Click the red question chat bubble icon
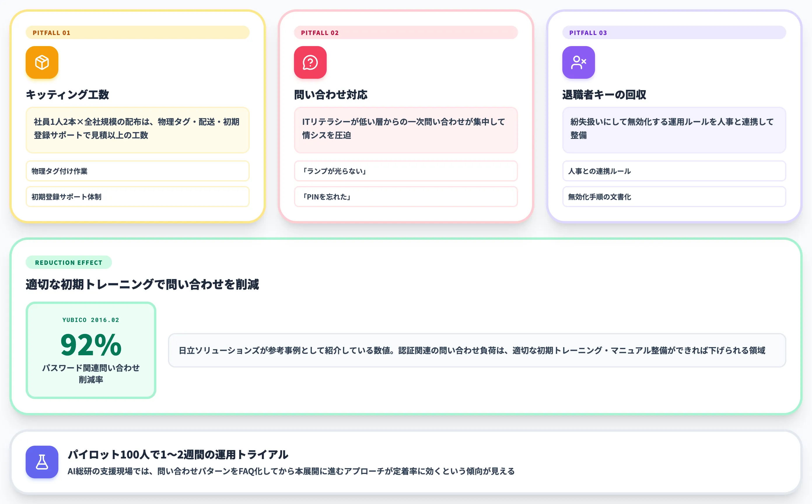 pyautogui.click(x=310, y=62)
